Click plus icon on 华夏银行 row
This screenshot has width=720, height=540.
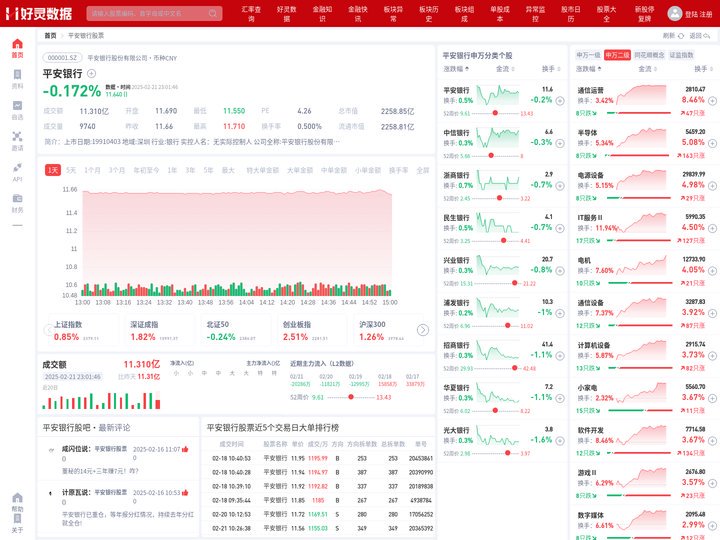tap(560, 399)
